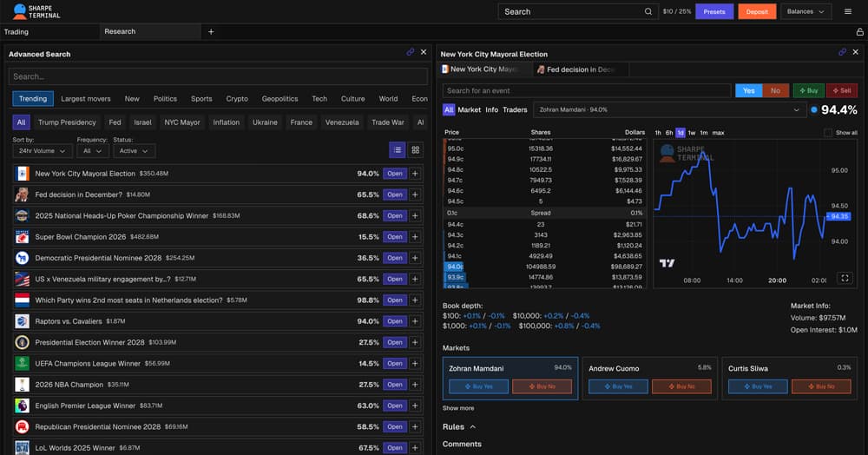Click plus icon for Super Bowl Champion 2026 row

415,237
